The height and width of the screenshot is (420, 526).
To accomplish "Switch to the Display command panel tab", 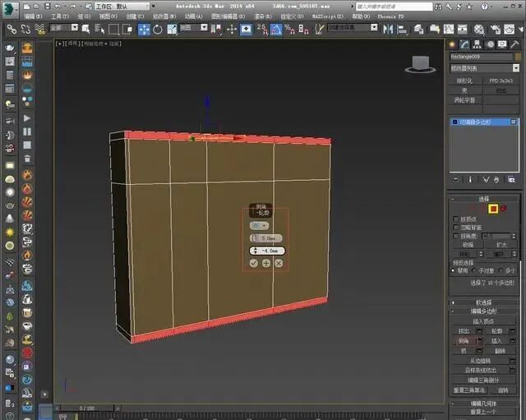I will 502,44.
